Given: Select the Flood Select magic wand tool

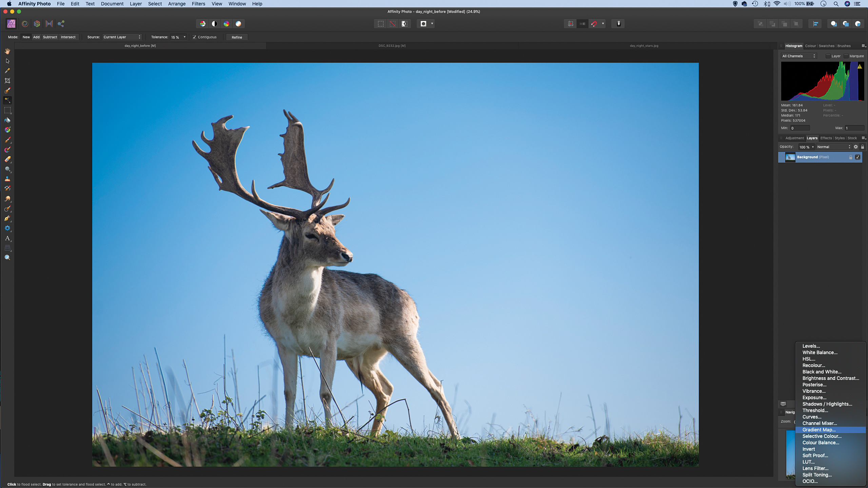Looking at the screenshot, I should point(7,100).
